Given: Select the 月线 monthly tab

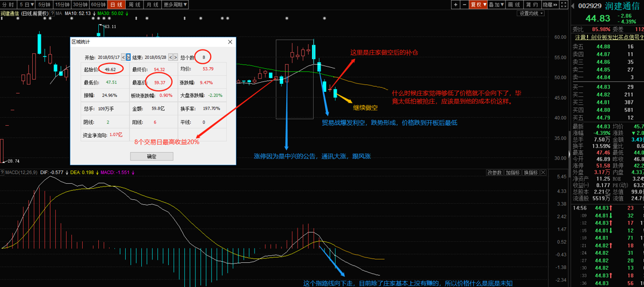Looking at the screenshot, I should 151,5.
